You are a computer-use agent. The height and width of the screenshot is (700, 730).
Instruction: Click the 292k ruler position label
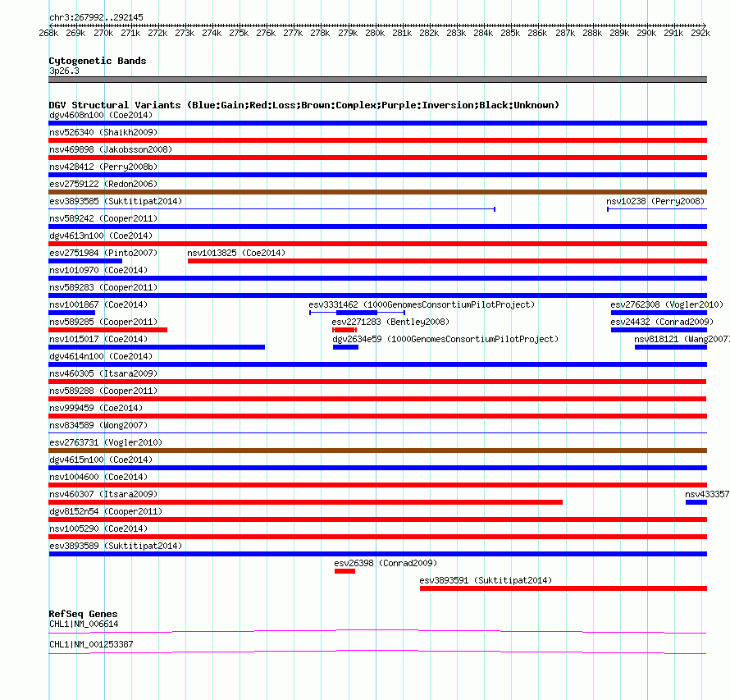(x=700, y=33)
